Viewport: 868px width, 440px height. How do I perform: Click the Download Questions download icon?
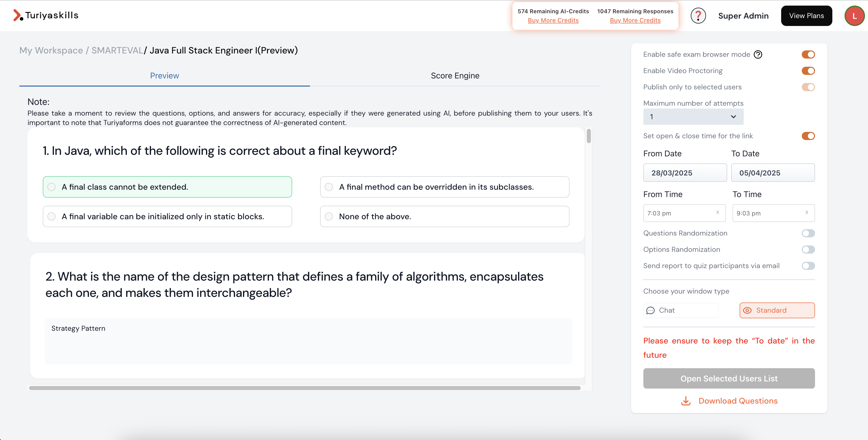(x=685, y=401)
